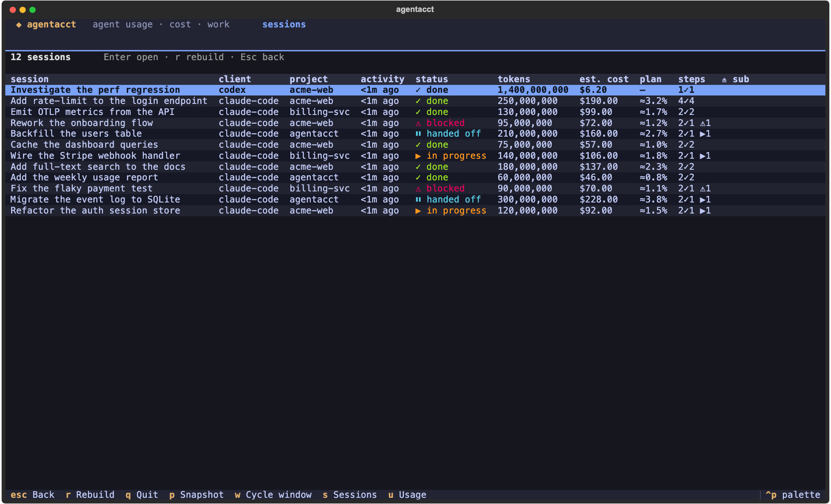Viewport: 831px width, 504px height.
Task: Click the 1,400,000,000 tokens value
Action: 533,90
